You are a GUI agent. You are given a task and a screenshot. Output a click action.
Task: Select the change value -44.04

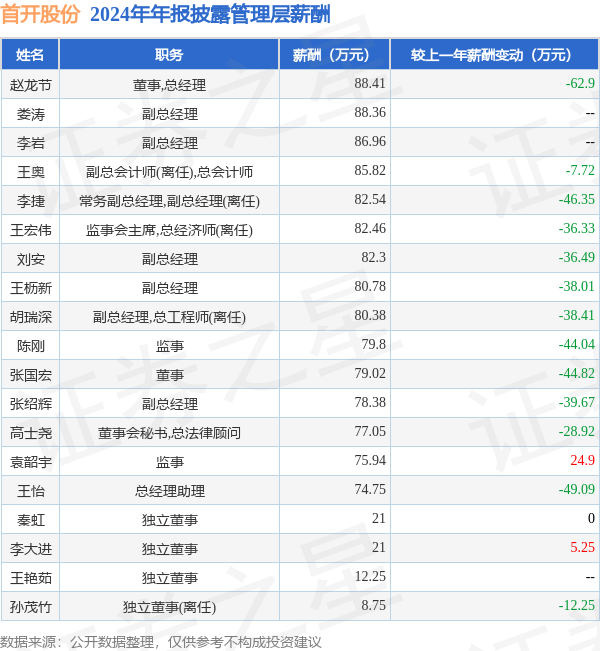tap(577, 344)
